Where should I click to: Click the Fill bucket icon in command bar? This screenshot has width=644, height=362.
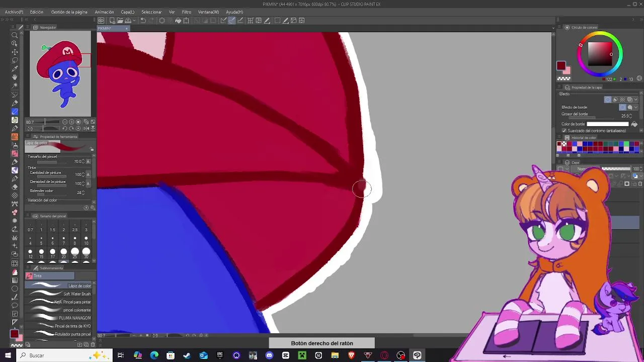coord(178,21)
